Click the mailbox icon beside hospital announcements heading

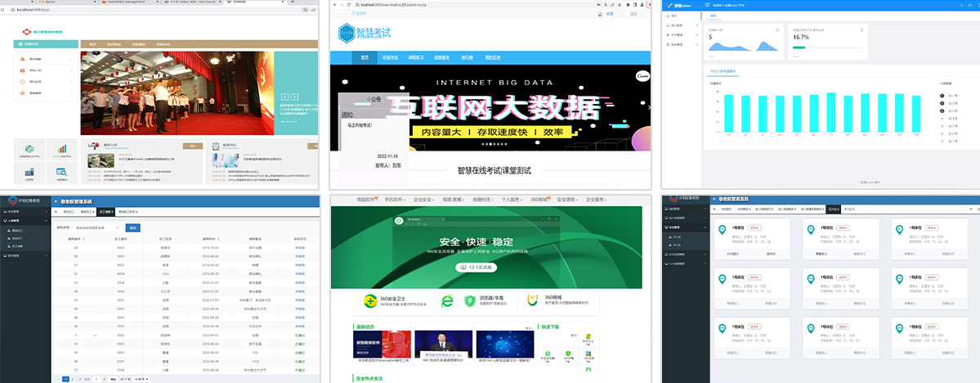(92, 146)
